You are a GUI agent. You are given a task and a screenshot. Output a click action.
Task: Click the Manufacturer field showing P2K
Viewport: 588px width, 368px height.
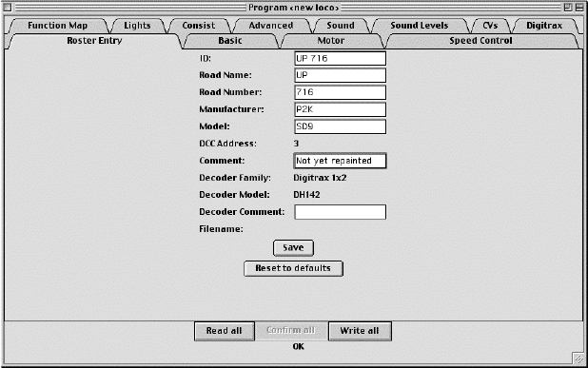pos(340,109)
